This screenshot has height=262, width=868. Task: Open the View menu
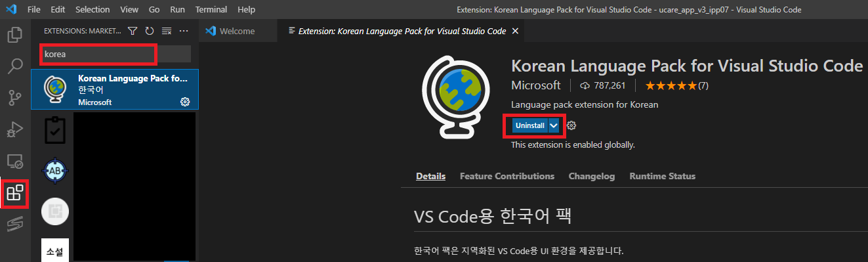(129, 10)
